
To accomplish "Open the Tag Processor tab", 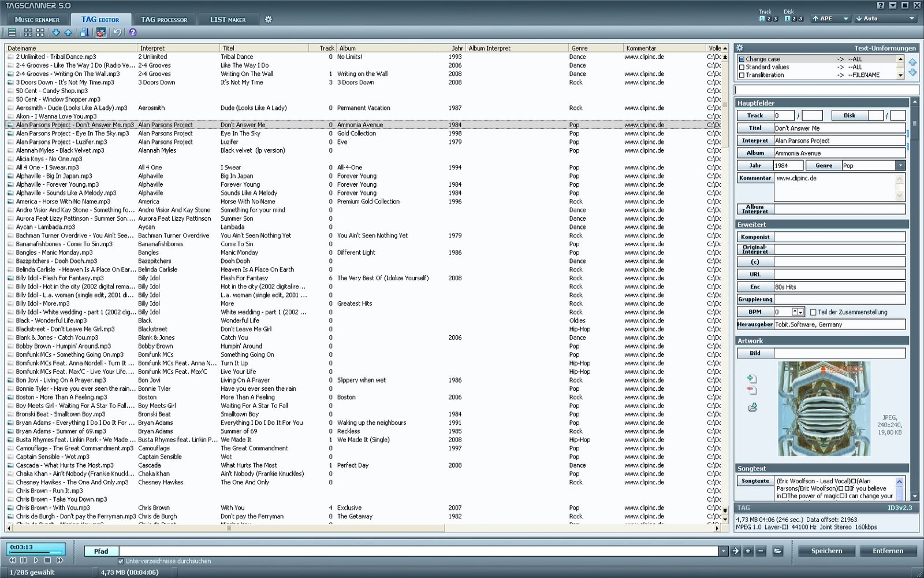I will coord(163,19).
